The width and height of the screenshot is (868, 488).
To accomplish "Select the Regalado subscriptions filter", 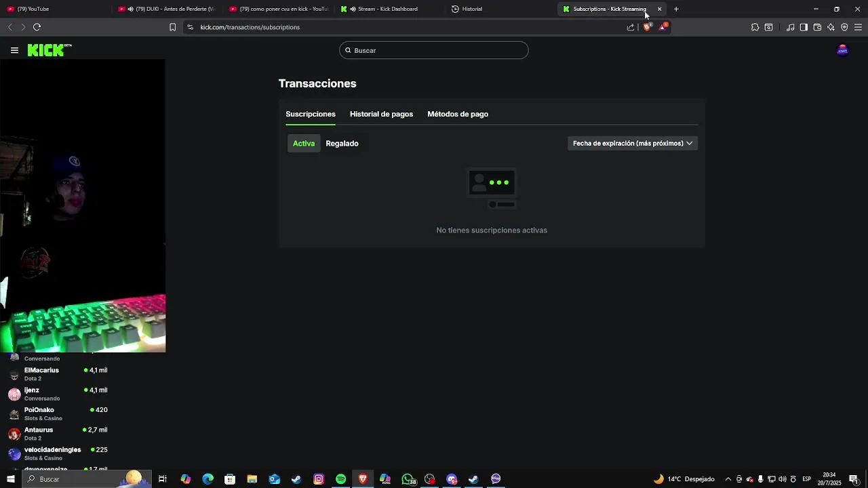I will [342, 144].
